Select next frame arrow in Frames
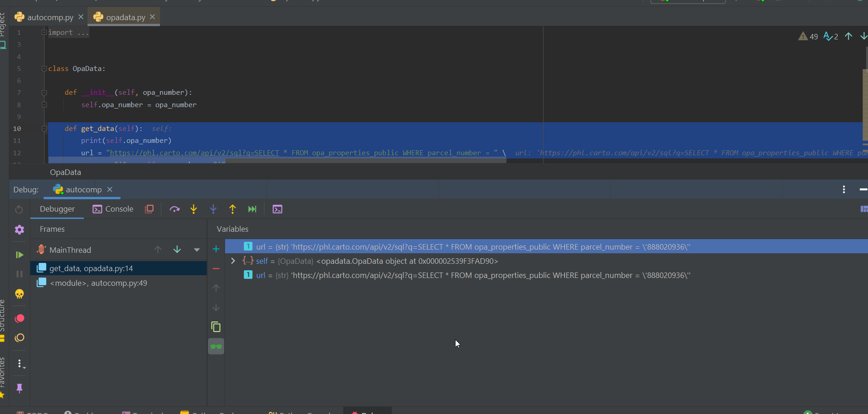The image size is (868, 414). coord(177,250)
